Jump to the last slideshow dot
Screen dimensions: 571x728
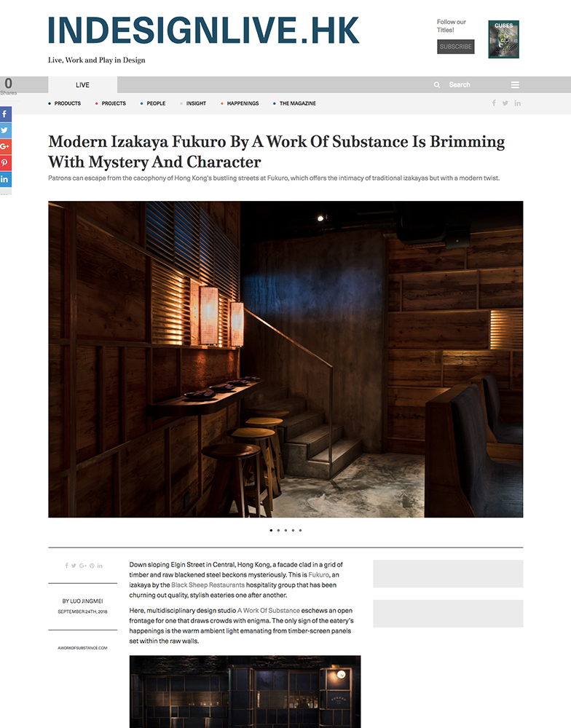coord(300,530)
